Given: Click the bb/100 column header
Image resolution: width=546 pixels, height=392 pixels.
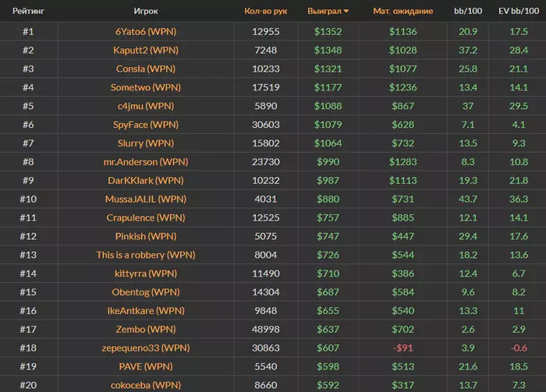Looking at the screenshot, I should coord(468,12).
